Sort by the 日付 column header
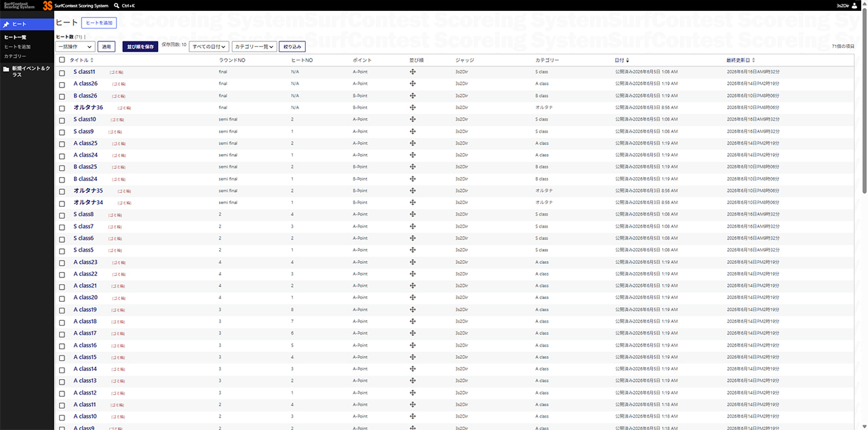 622,60
